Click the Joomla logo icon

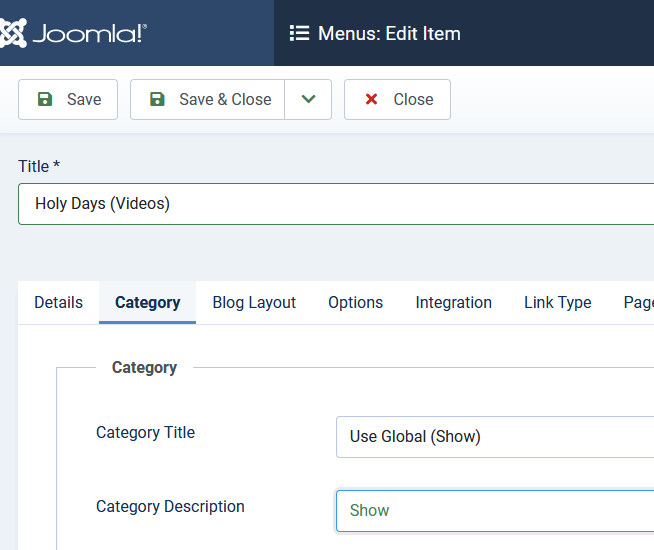click(x=12, y=33)
